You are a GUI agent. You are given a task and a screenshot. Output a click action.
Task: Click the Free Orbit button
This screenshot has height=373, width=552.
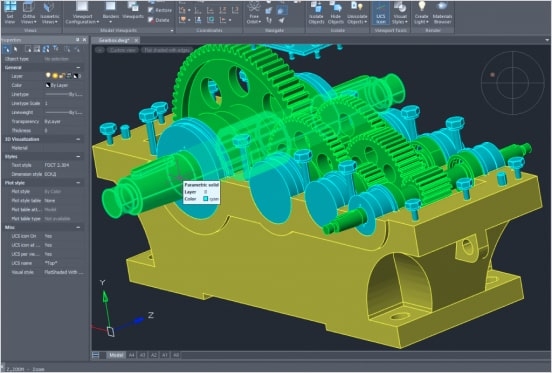point(253,12)
